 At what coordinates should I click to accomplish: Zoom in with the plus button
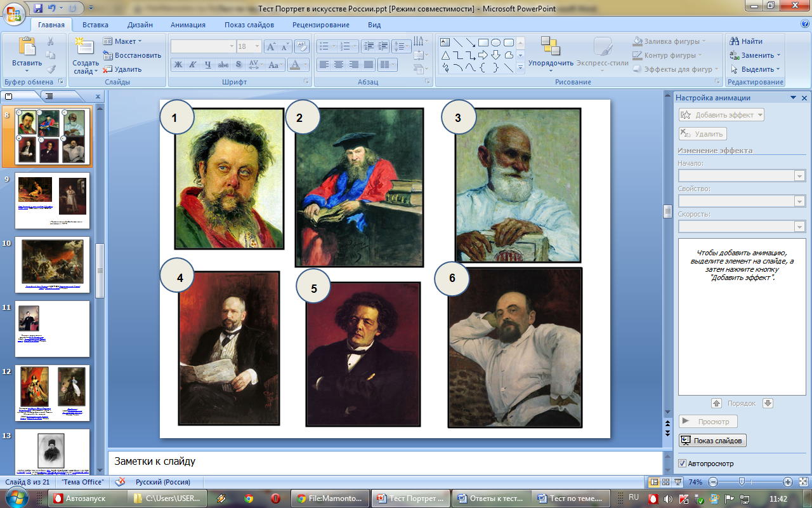[x=788, y=482]
